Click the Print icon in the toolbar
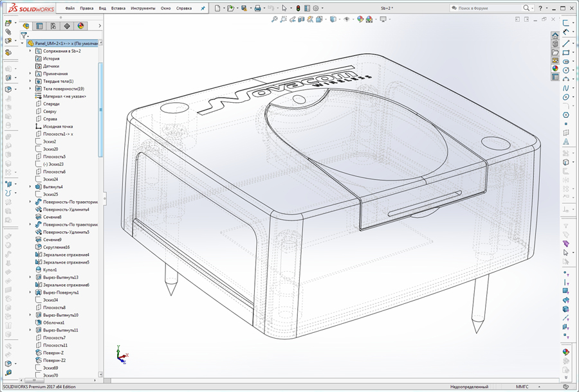 pos(258,8)
